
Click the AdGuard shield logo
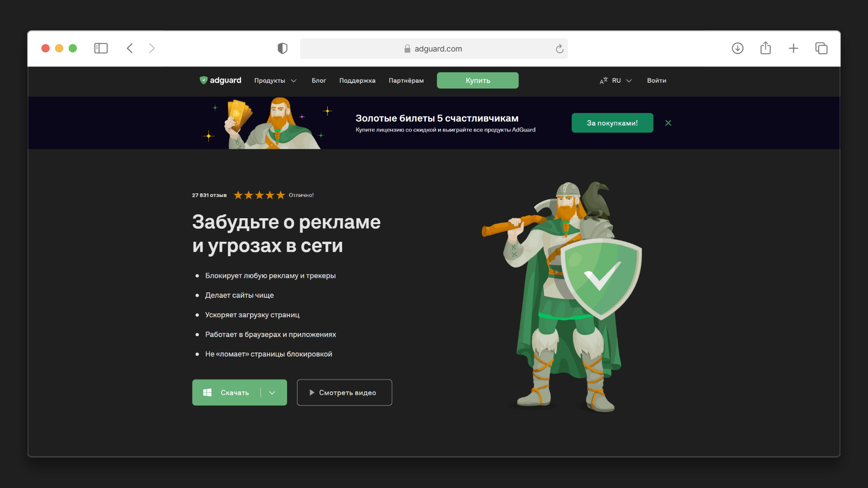(203, 80)
